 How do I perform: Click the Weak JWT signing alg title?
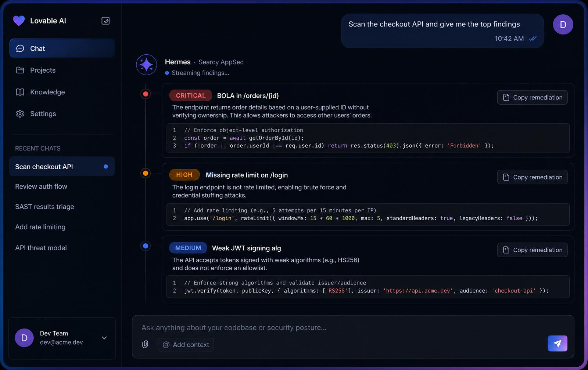[x=247, y=248]
